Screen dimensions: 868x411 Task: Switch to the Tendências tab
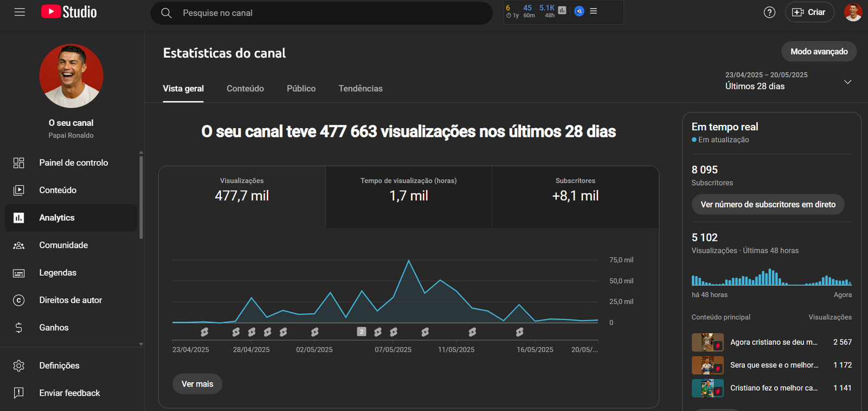pyautogui.click(x=361, y=88)
